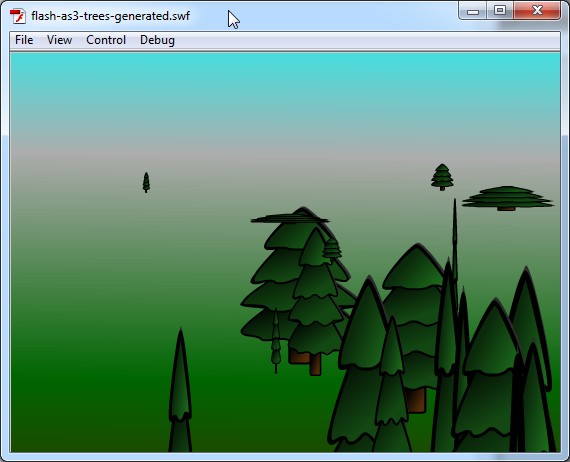Click the small skinny tree beside center trunk
The width and height of the screenshot is (570, 462).
[276, 342]
